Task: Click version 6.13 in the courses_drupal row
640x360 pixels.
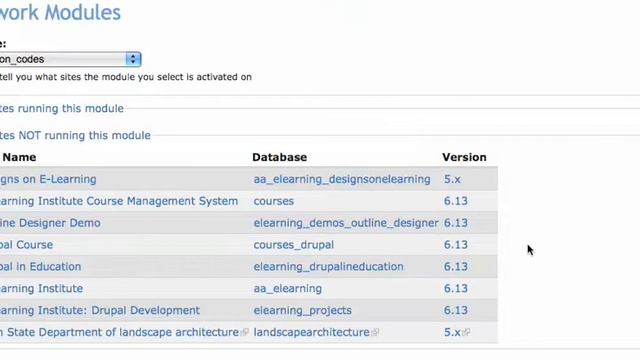Action: 456,245
